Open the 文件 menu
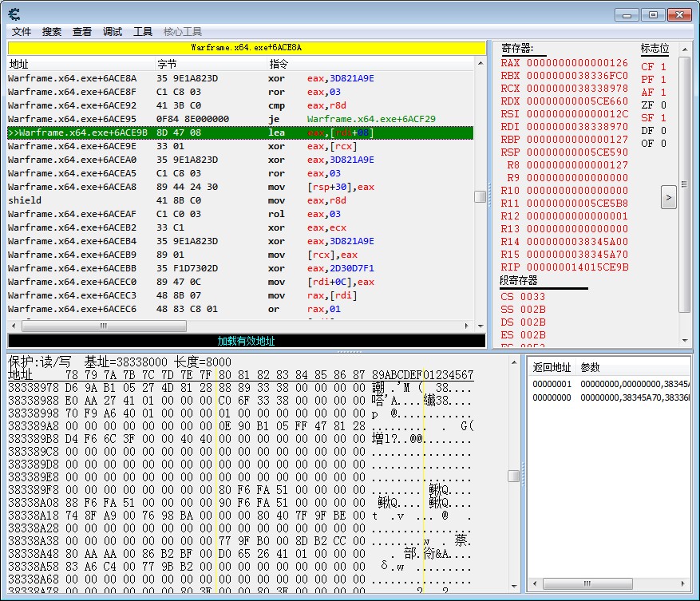This screenshot has width=700, height=601. (22, 31)
